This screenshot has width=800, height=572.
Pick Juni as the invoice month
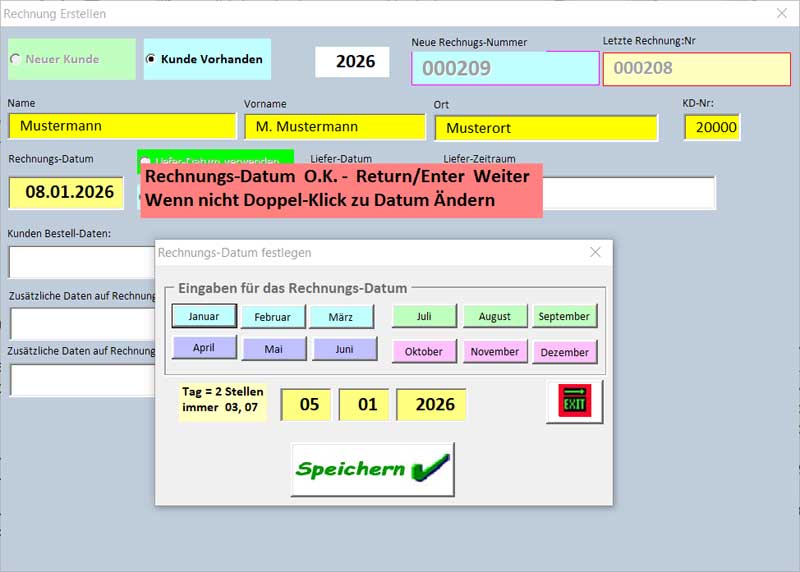coord(344,349)
